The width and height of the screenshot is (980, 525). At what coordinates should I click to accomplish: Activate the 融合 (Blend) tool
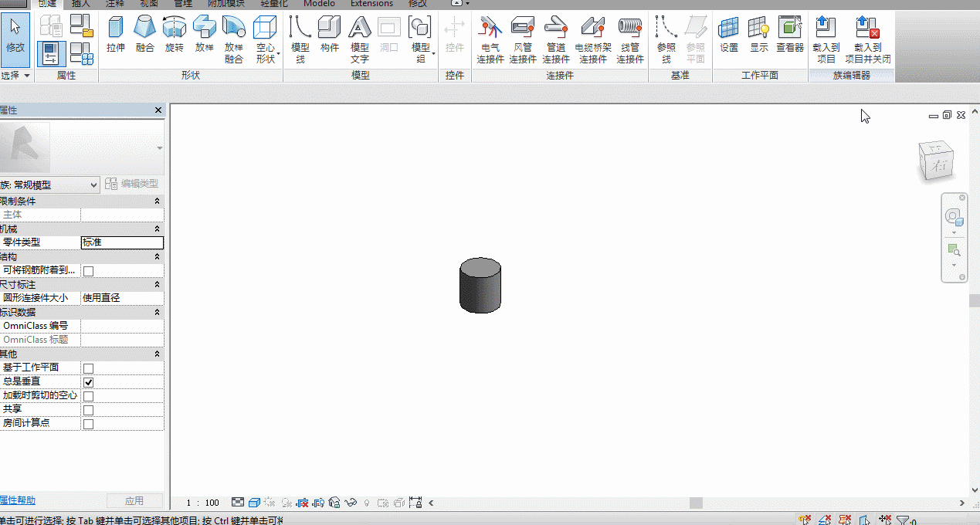pyautogui.click(x=145, y=36)
